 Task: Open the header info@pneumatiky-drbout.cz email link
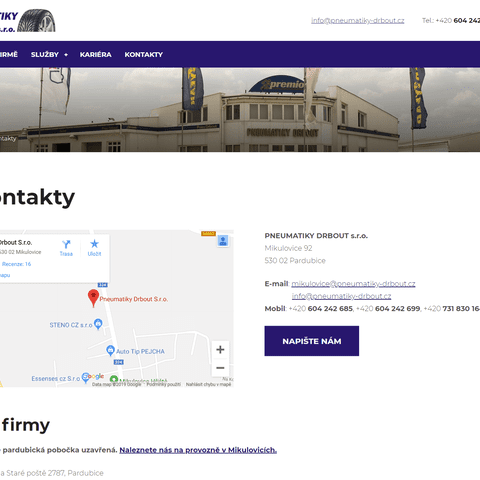(x=358, y=21)
